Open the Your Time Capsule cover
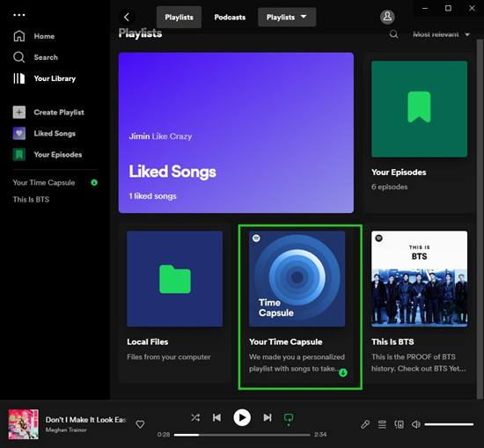 (297, 278)
